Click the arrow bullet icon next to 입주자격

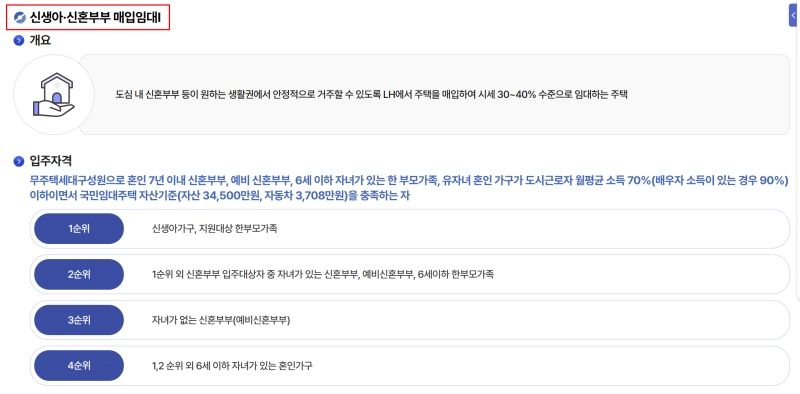coord(19,162)
